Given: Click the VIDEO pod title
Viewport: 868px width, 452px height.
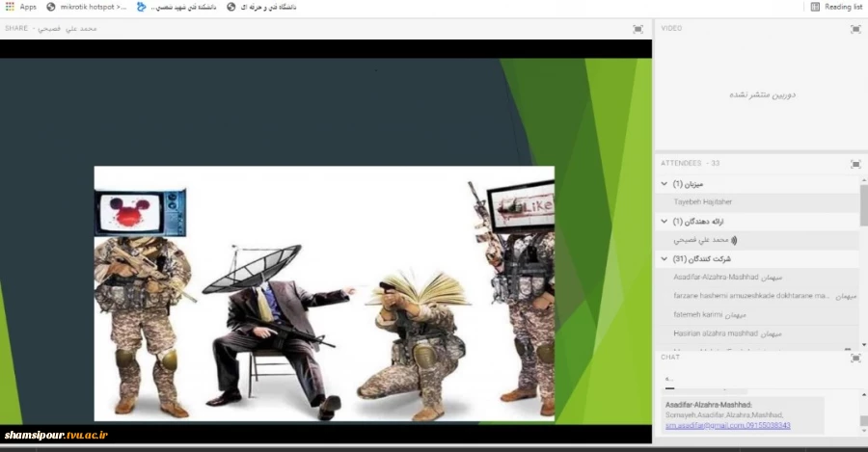Looking at the screenshot, I should (671, 28).
